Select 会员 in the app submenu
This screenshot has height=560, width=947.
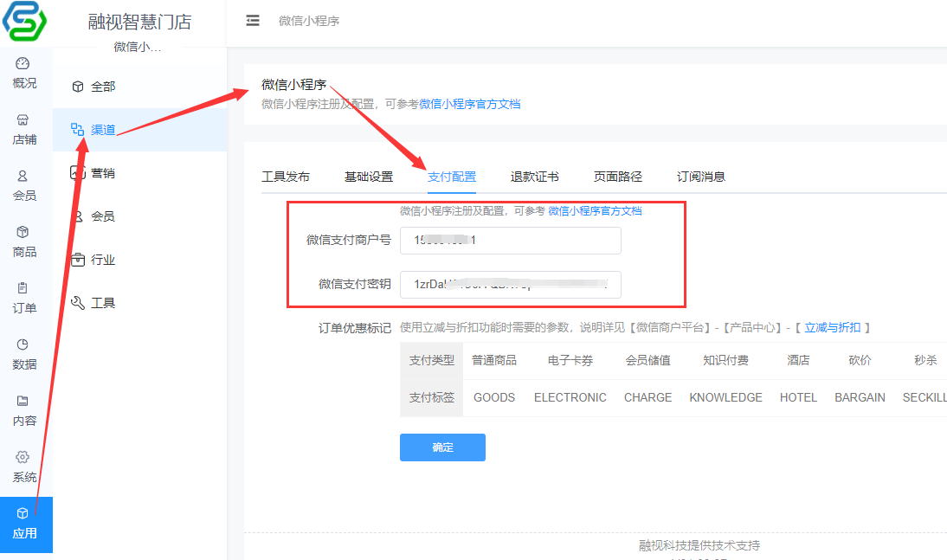click(139, 216)
